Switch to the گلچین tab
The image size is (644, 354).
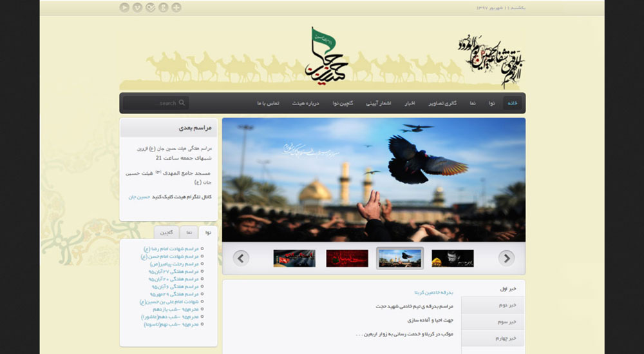click(166, 232)
